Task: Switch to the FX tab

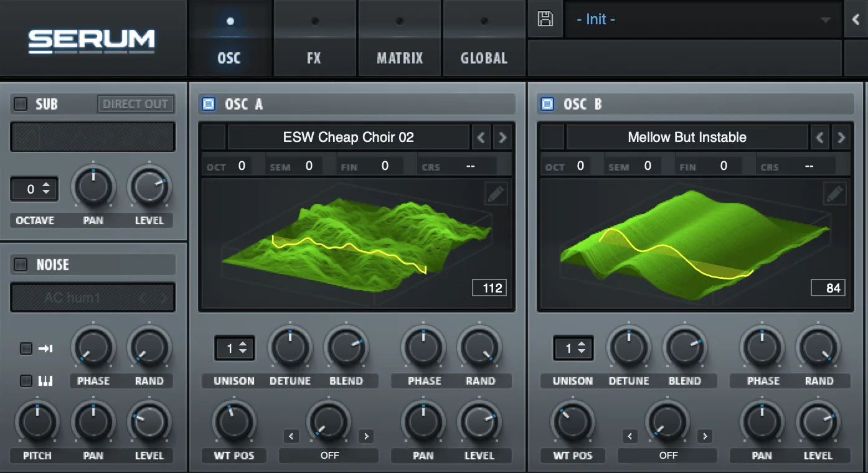Action: tap(314, 37)
